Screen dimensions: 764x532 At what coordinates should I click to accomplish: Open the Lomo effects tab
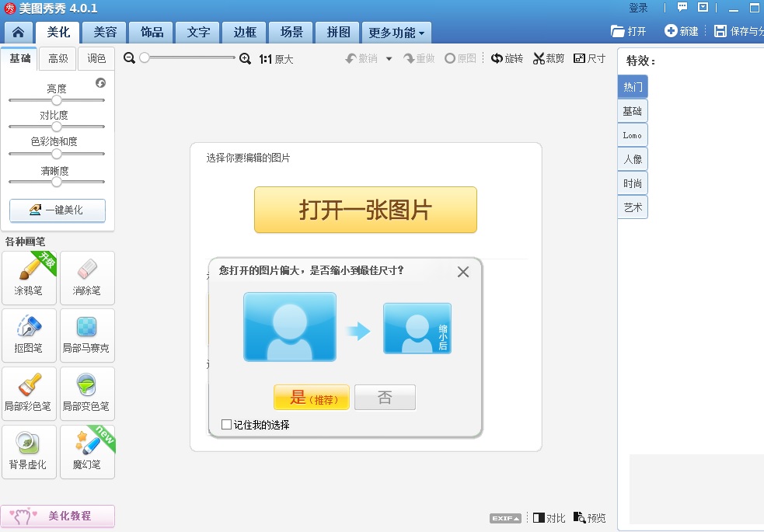point(633,135)
